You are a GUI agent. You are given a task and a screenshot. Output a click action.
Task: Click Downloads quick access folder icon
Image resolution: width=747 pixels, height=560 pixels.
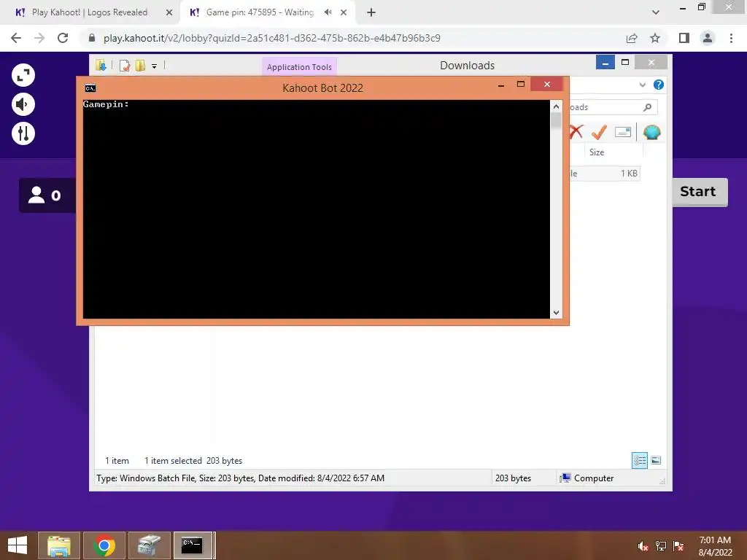101,65
